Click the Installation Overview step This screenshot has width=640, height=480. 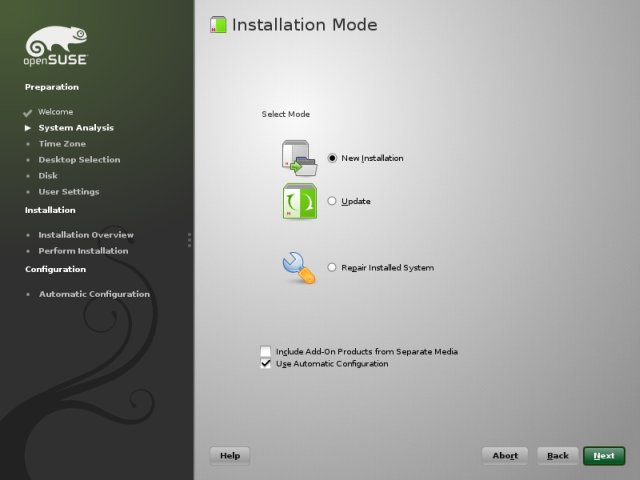click(86, 235)
